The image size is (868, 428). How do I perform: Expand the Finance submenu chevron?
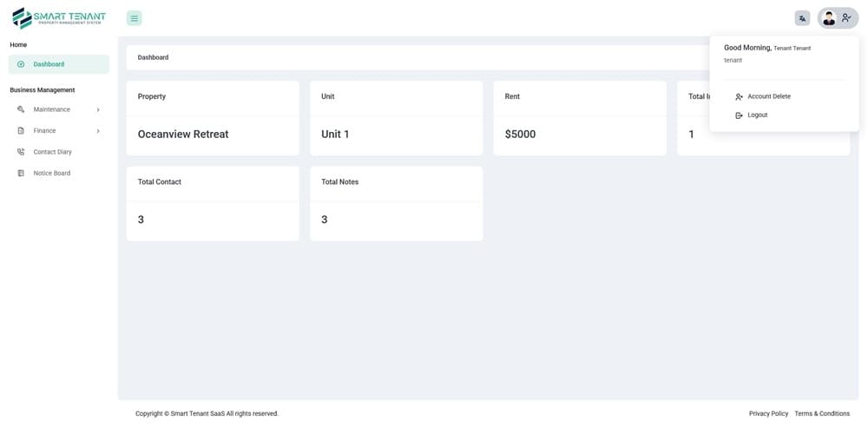[98, 131]
